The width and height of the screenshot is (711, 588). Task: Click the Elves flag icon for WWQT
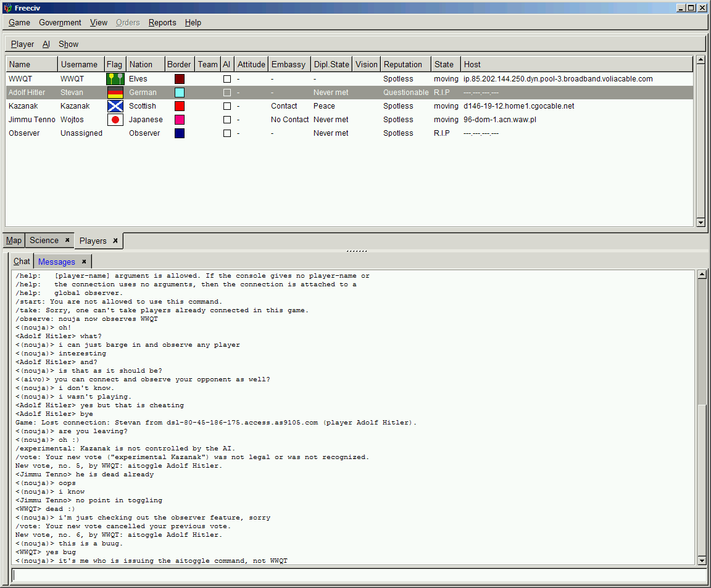[115, 79]
